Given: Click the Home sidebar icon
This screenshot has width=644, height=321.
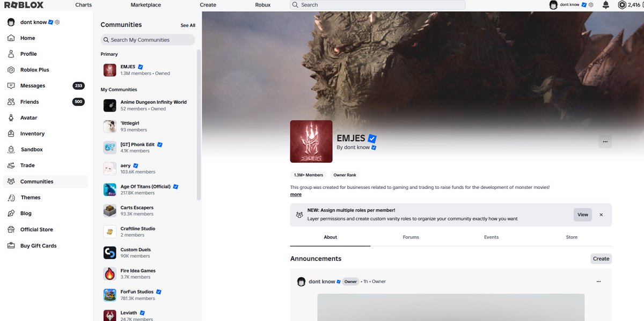Looking at the screenshot, I should coord(11,38).
